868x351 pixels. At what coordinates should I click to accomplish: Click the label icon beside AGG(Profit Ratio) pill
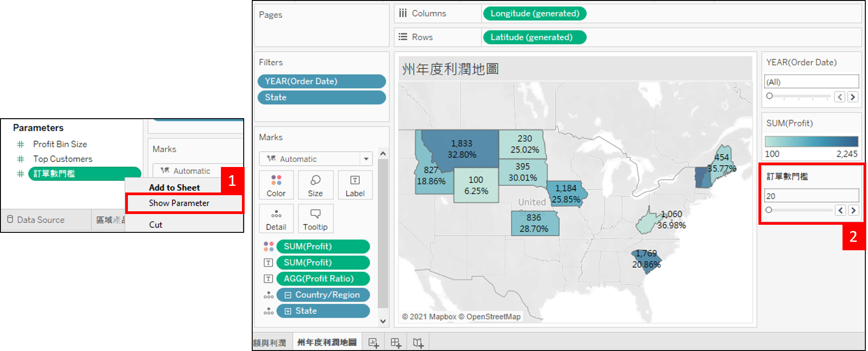tap(268, 279)
